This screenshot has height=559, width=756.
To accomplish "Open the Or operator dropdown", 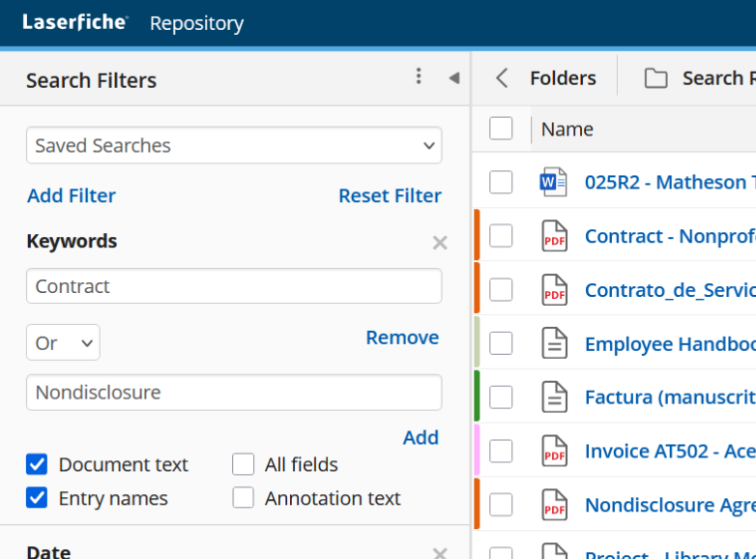I will pos(63,342).
